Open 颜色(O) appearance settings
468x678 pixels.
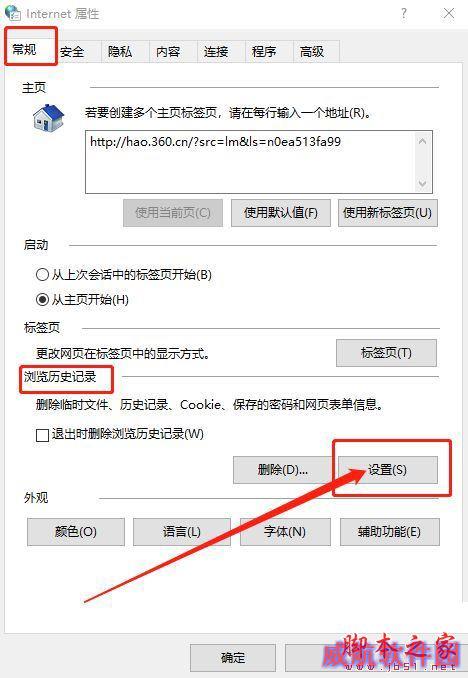[x=76, y=532]
